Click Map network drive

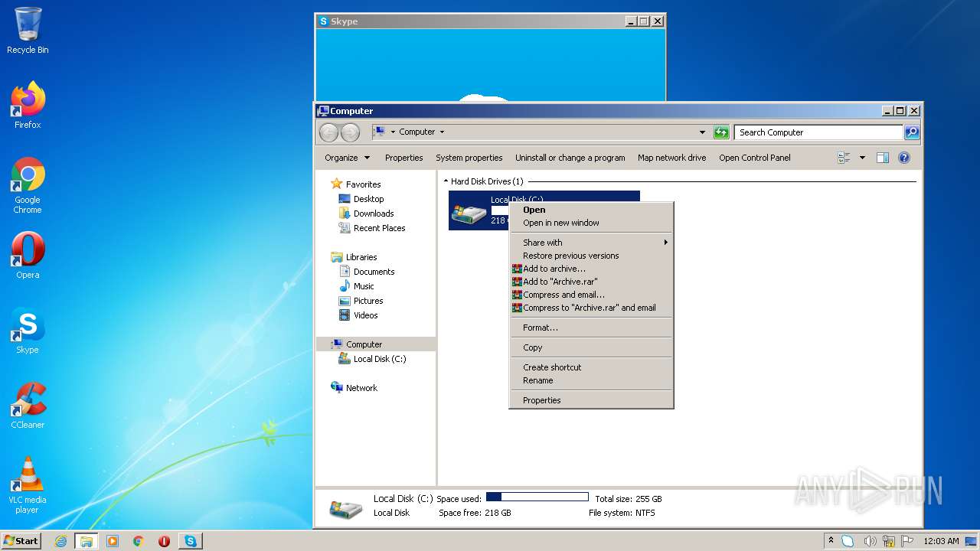[672, 158]
